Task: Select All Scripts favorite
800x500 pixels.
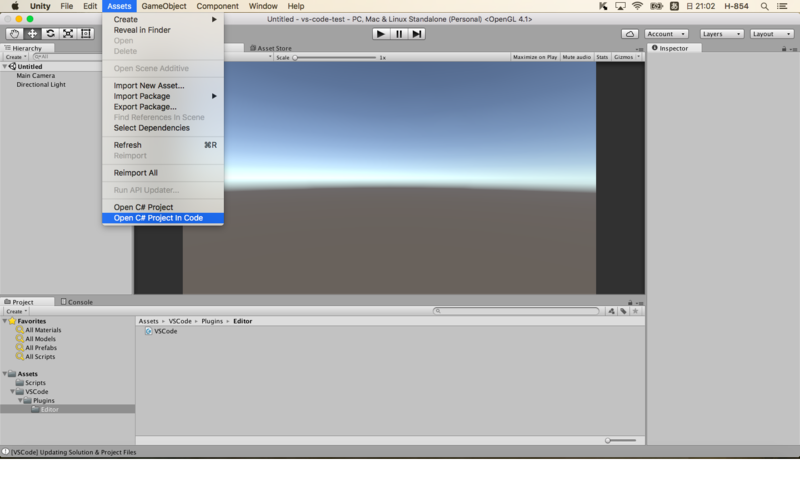Action: pos(36,357)
